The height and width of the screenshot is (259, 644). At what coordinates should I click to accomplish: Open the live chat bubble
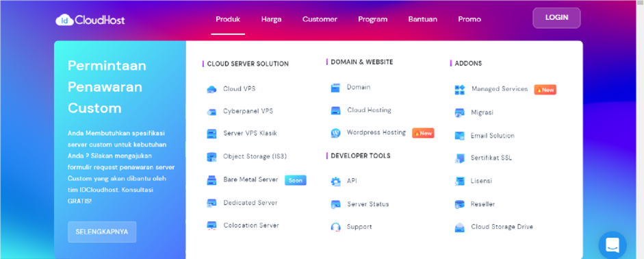tap(613, 245)
